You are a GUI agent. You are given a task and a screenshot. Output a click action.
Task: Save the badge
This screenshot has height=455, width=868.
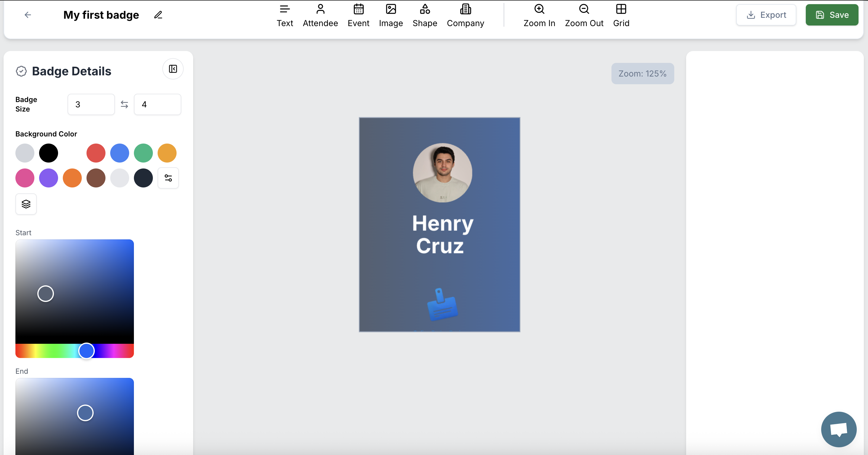832,15
